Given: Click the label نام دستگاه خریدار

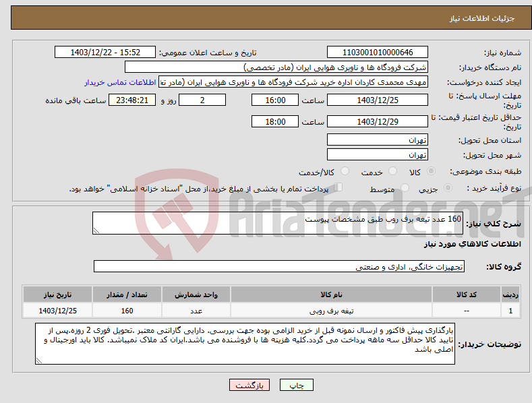Looking at the screenshot, I should (x=490, y=68).
